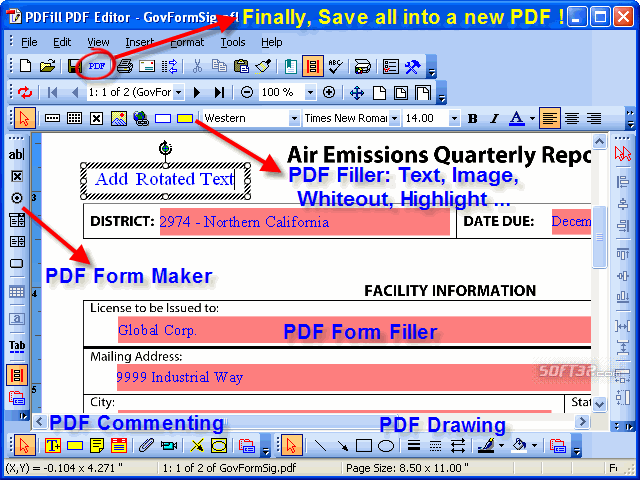The height and width of the screenshot is (480, 640).
Task: Refresh the page with red arrows icon
Action: pyautogui.click(x=25, y=93)
